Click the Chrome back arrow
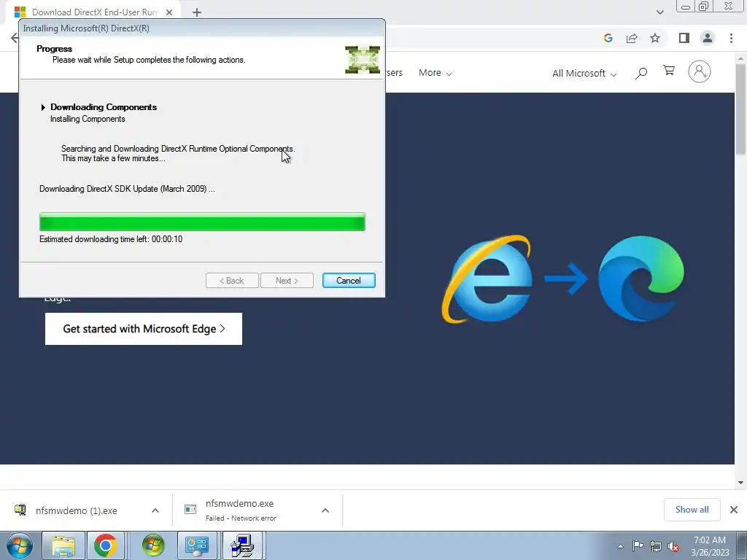The image size is (747, 560). (x=15, y=38)
